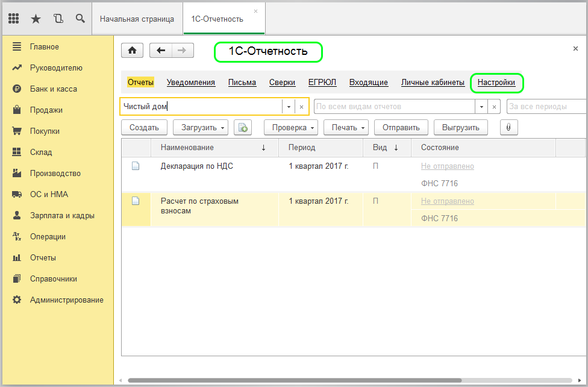The width and height of the screenshot is (588, 387).
Task: Open the Руководителю section
Action: coord(56,68)
